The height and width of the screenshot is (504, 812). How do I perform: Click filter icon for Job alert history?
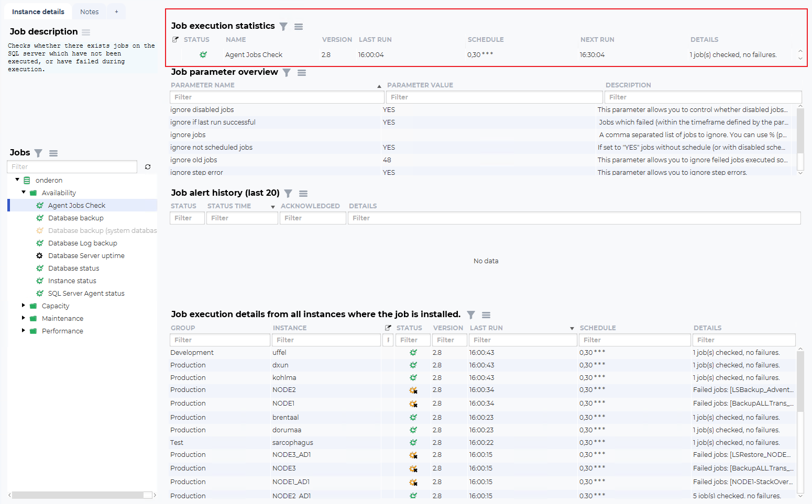click(x=288, y=194)
